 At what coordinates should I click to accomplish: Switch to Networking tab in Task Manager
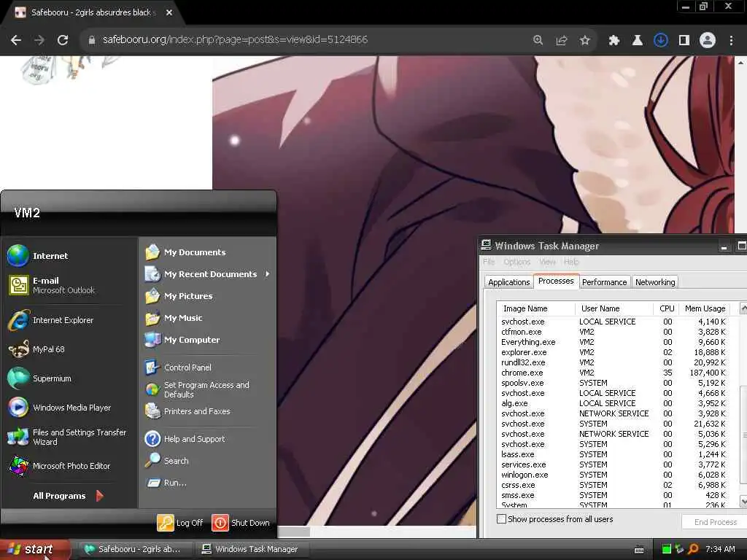click(655, 282)
